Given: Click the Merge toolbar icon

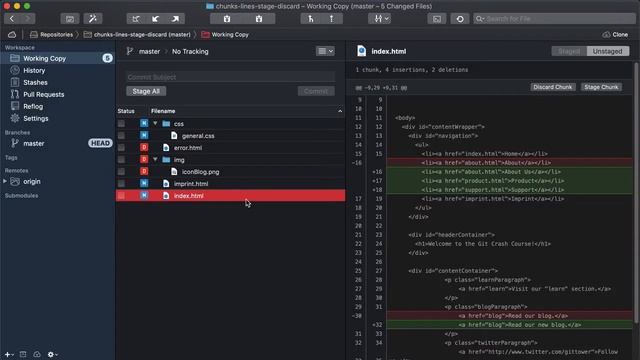Looking at the screenshot, I should pyautogui.click(x=311, y=18).
